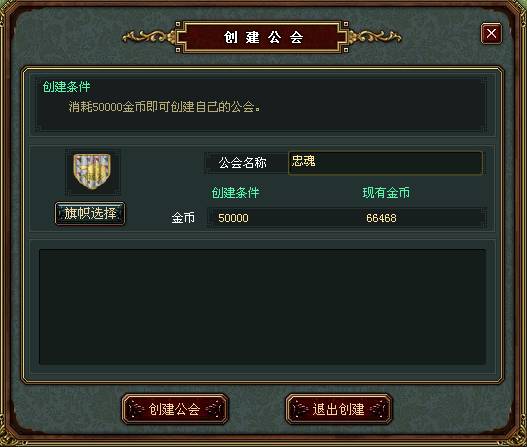Click the golden ornament left of the title
This screenshot has height=447, width=527.
[x=149, y=36]
